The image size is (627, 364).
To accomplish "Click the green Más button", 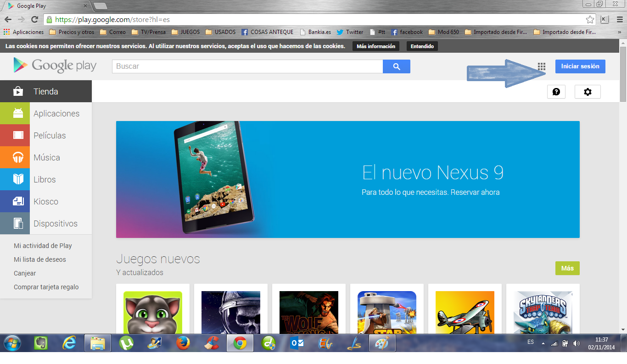I will tap(567, 268).
